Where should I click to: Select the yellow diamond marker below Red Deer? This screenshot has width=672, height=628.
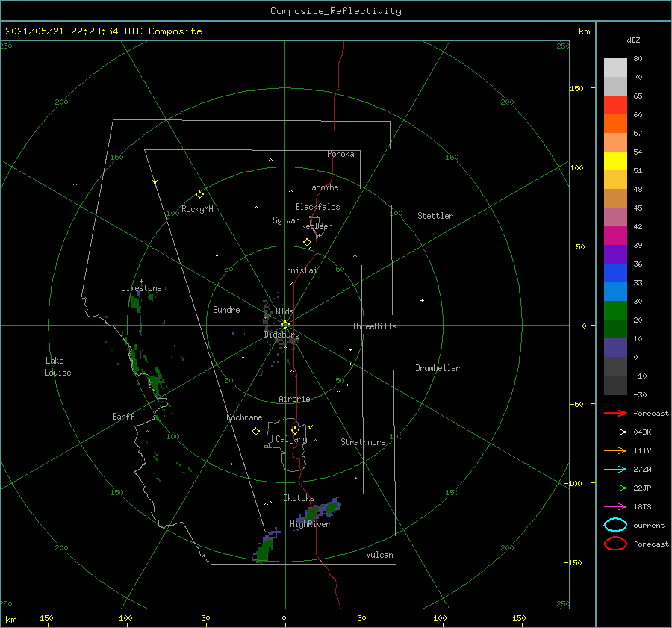(307, 243)
